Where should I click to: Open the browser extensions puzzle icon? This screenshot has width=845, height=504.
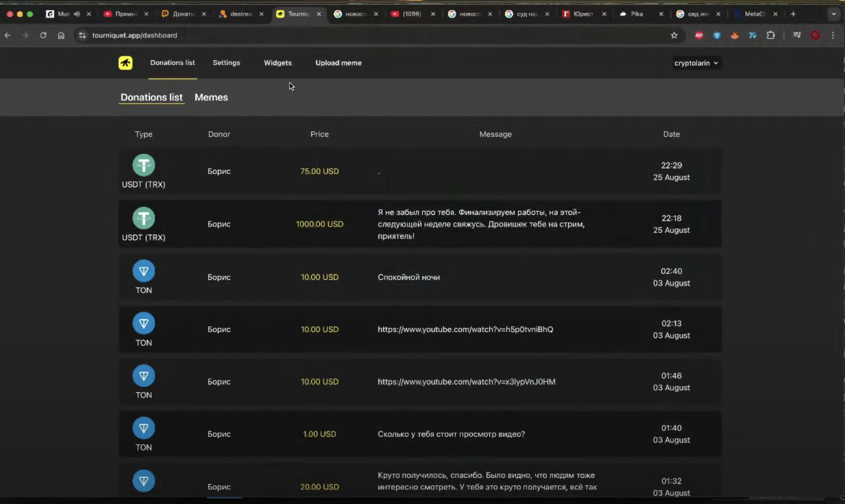pos(770,35)
